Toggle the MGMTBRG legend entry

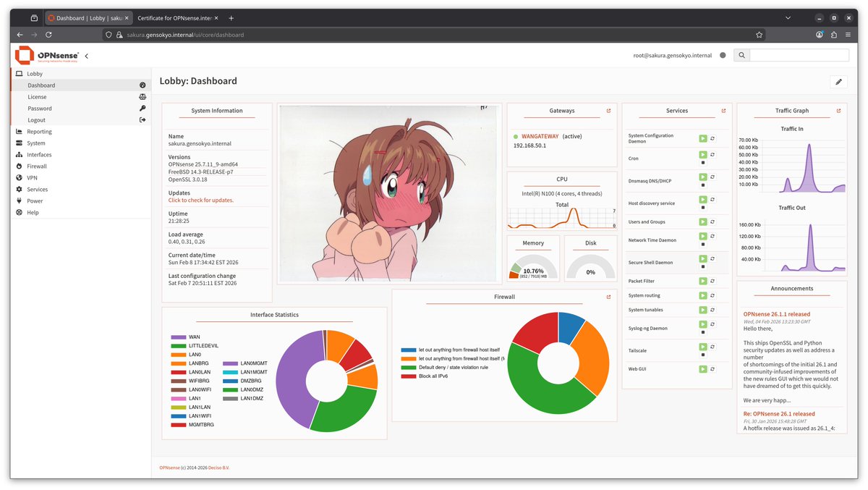[192, 425]
